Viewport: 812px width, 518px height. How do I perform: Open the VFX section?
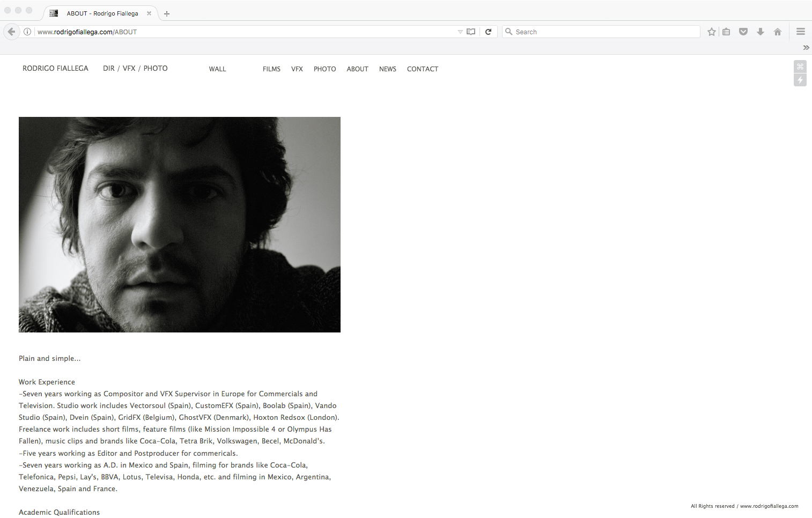(x=297, y=69)
